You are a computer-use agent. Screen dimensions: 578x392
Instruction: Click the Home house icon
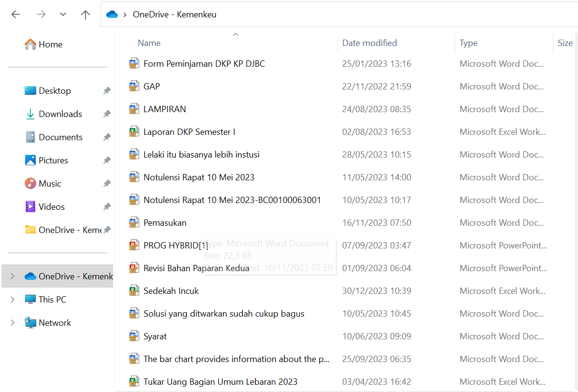pos(30,44)
